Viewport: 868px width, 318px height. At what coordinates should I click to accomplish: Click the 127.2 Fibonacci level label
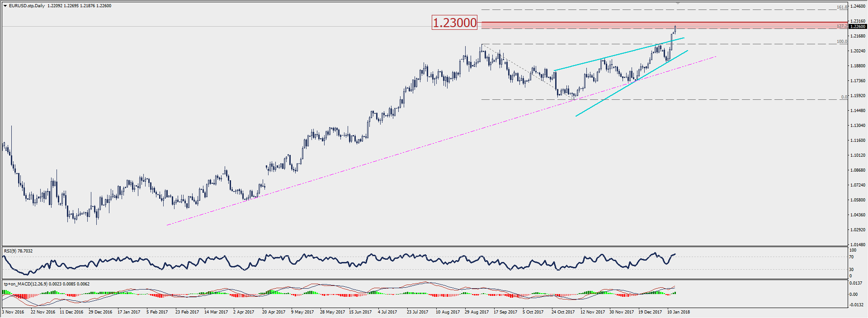point(842,26)
